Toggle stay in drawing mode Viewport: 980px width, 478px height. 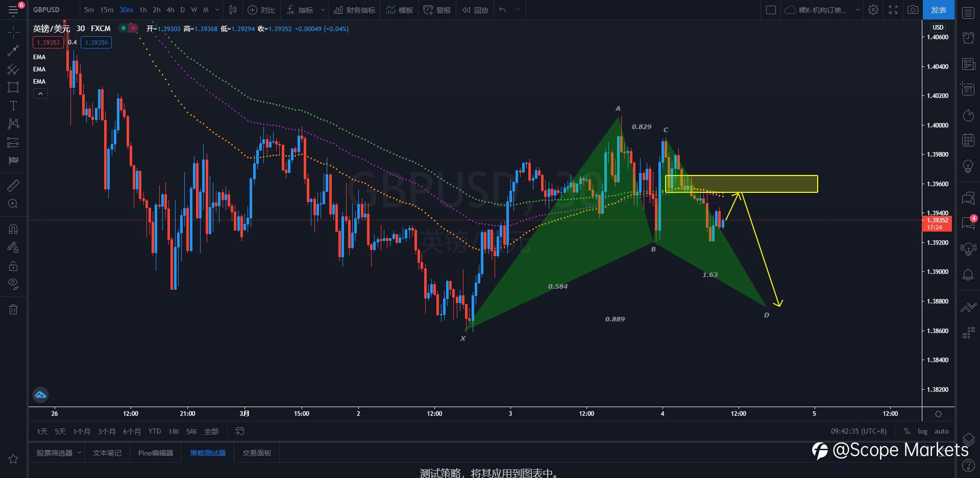pos(13,247)
